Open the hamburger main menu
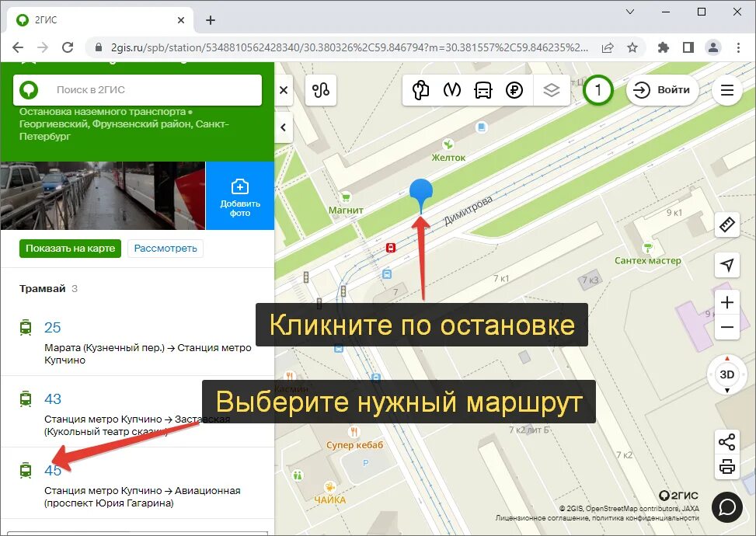The width and height of the screenshot is (756, 536). pos(727,89)
